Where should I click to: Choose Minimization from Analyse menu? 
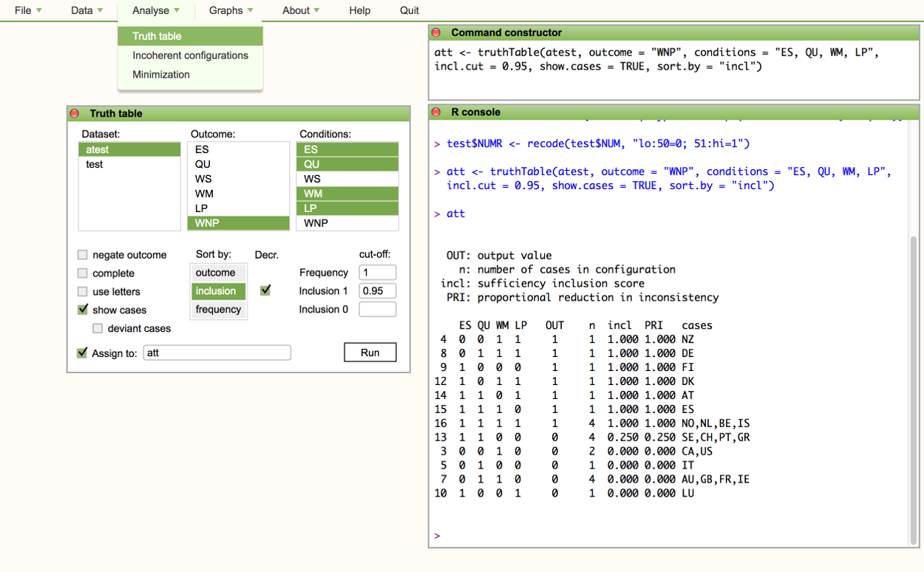point(161,75)
